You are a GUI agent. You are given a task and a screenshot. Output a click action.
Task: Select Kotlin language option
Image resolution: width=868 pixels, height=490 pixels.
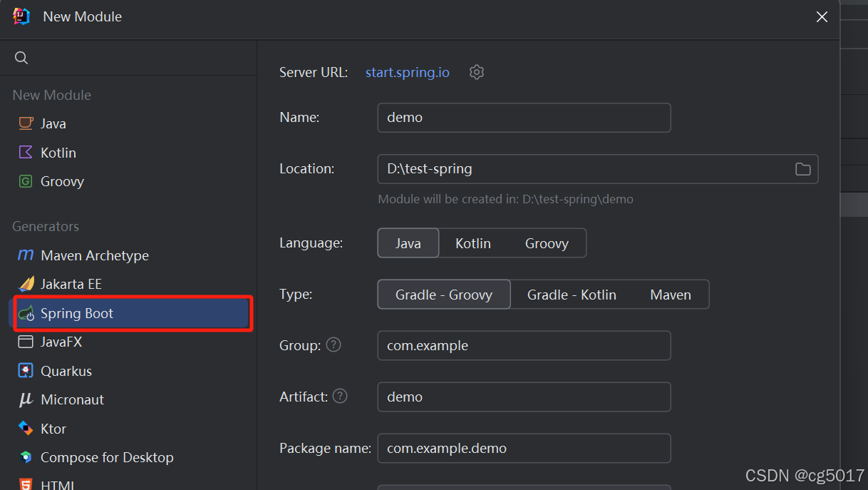tap(473, 243)
